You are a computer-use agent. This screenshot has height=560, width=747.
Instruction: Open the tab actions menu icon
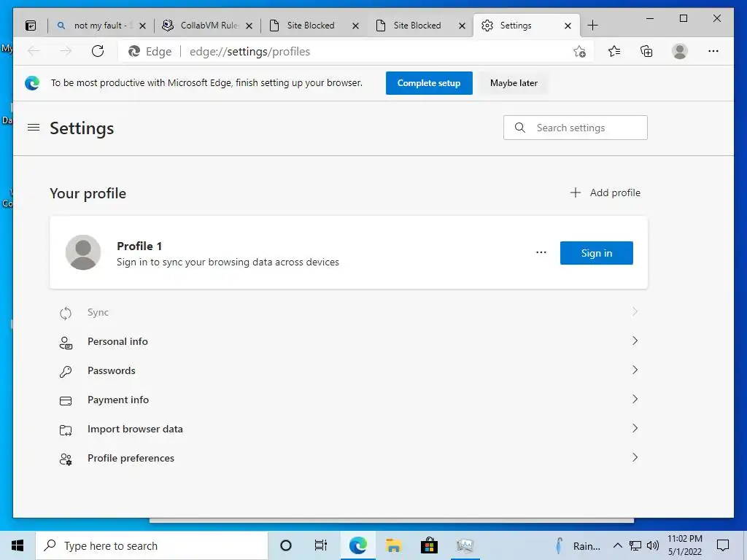(x=31, y=26)
